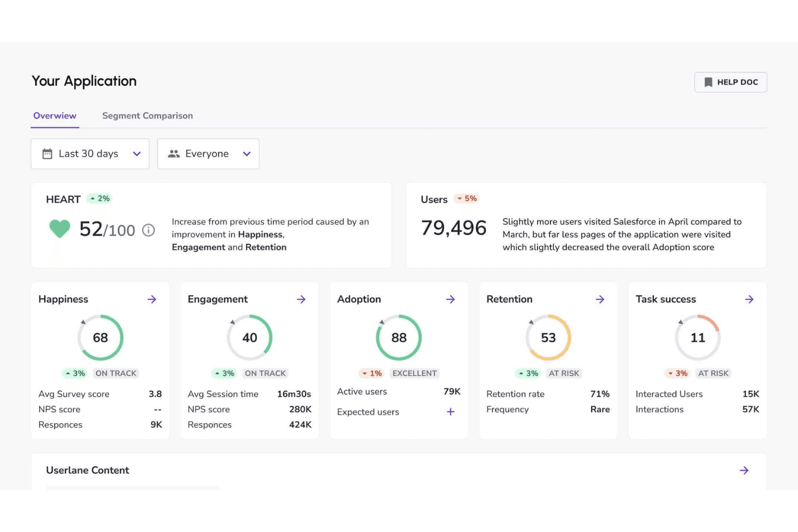This screenshot has width=798, height=532.
Task: Click the Frequency value Rare
Action: click(600, 409)
